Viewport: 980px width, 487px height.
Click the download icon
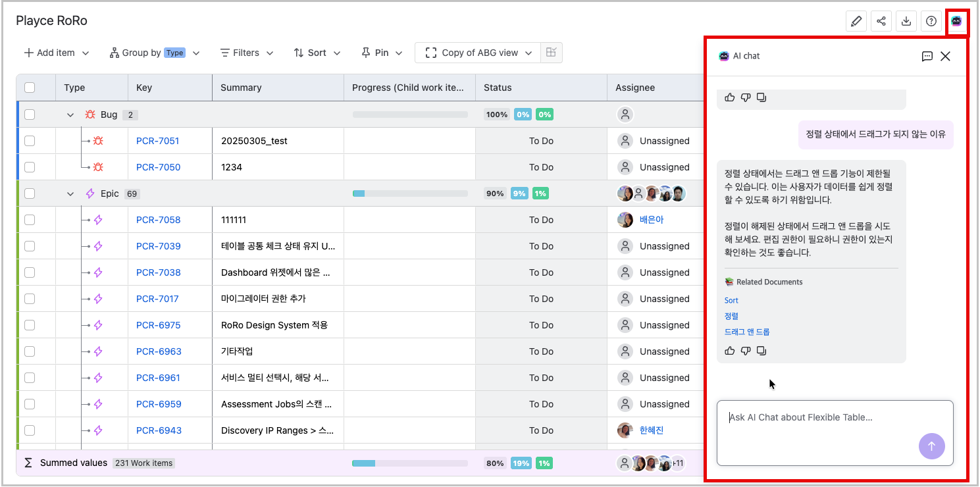(x=906, y=20)
